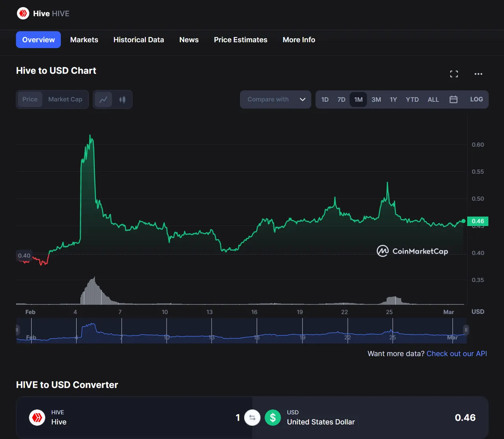504x439 pixels.
Task: Click the Hive logo icon in header
Action: click(x=23, y=13)
